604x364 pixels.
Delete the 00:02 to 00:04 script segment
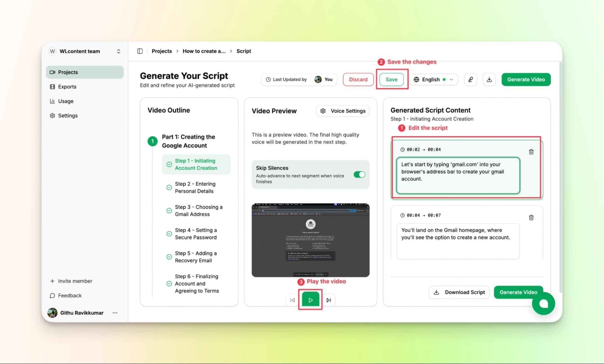[x=531, y=152]
